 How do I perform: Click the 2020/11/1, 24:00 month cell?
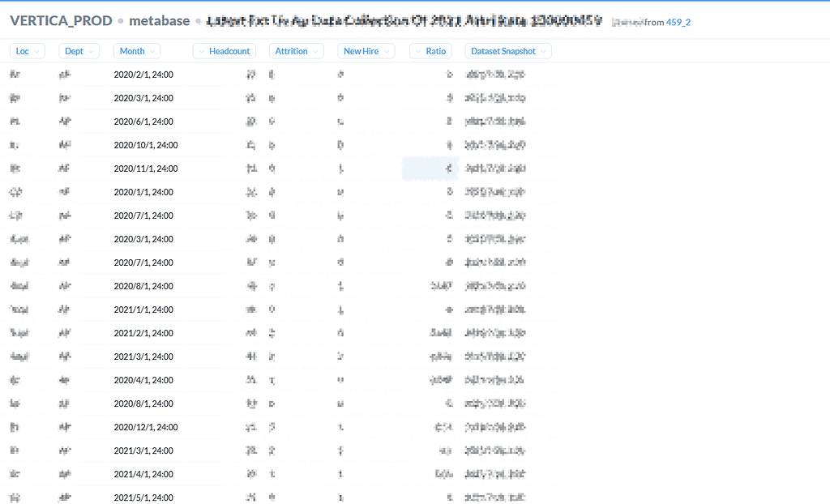click(x=146, y=169)
